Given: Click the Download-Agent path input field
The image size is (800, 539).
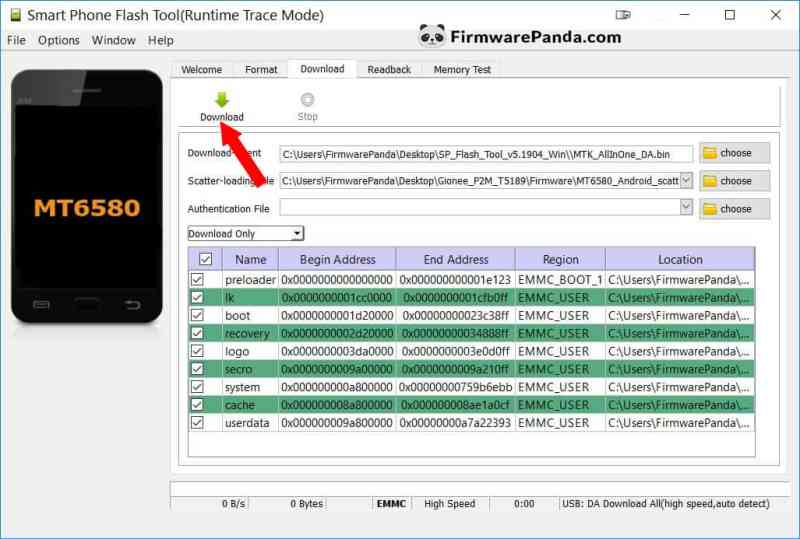Looking at the screenshot, I should tap(486, 154).
